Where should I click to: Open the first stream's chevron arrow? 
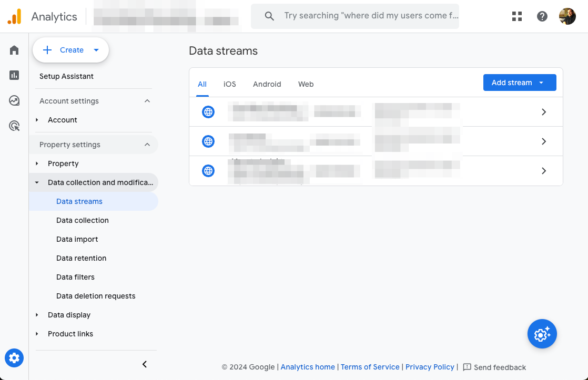pos(544,111)
